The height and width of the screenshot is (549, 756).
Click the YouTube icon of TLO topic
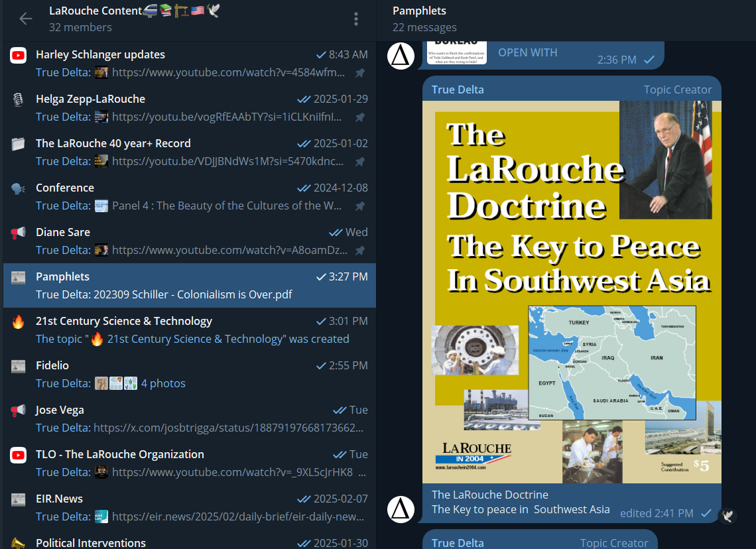click(19, 455)
